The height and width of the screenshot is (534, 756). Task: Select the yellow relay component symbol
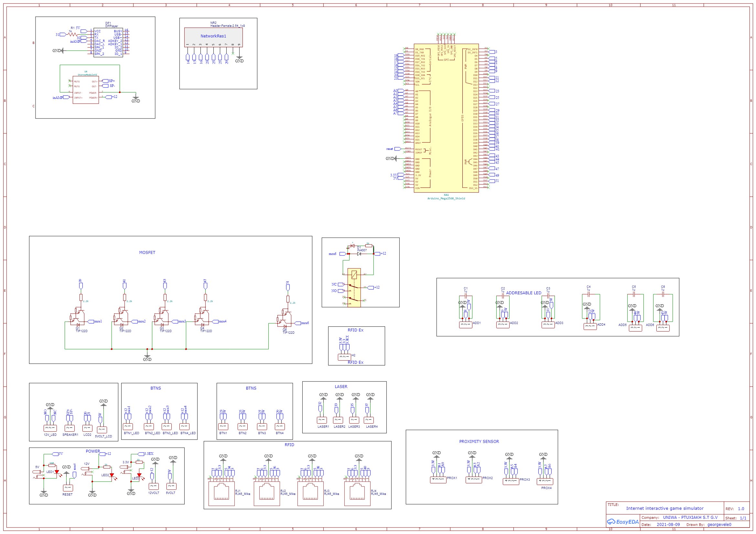(354, 287)
